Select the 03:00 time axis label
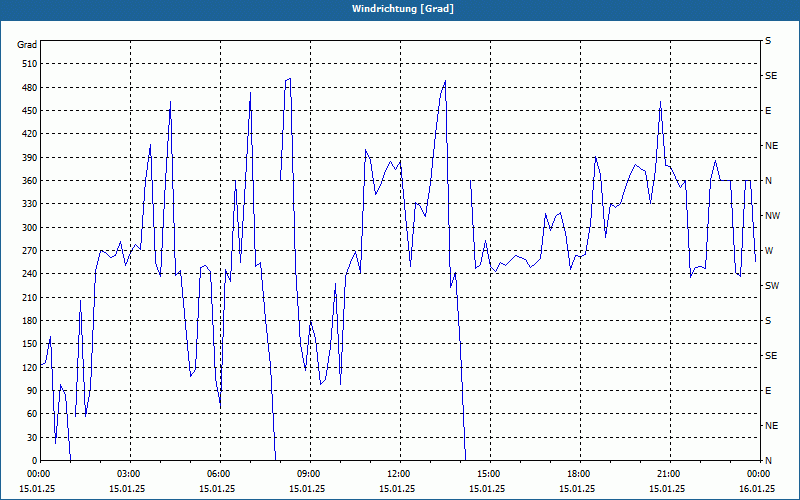 pos(130,474)
